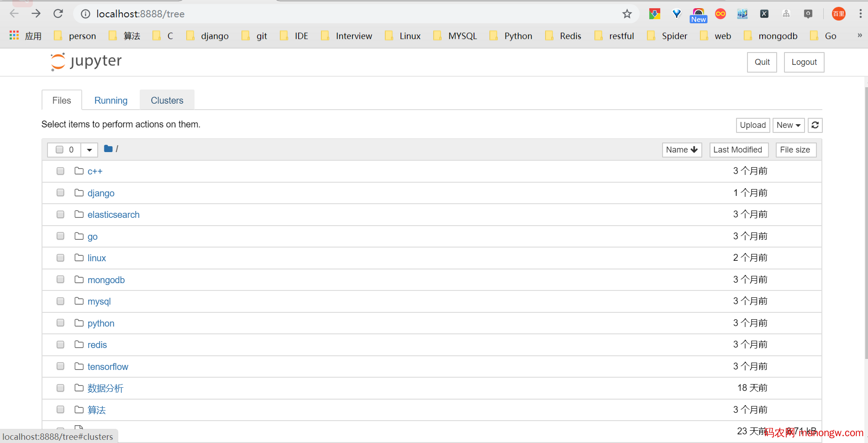Bookmark this page with the star icon

tap(627, 14)
